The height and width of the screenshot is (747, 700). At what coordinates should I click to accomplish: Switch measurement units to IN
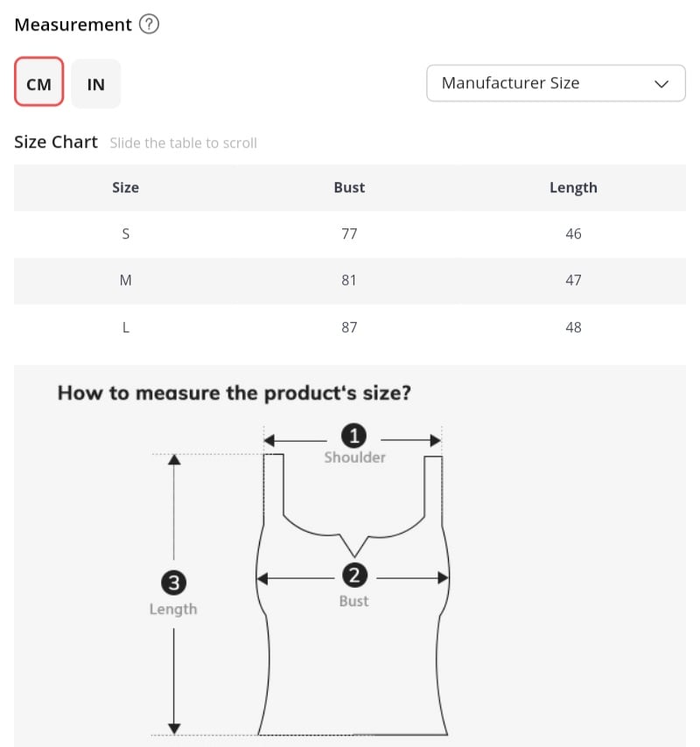[96, 84]
